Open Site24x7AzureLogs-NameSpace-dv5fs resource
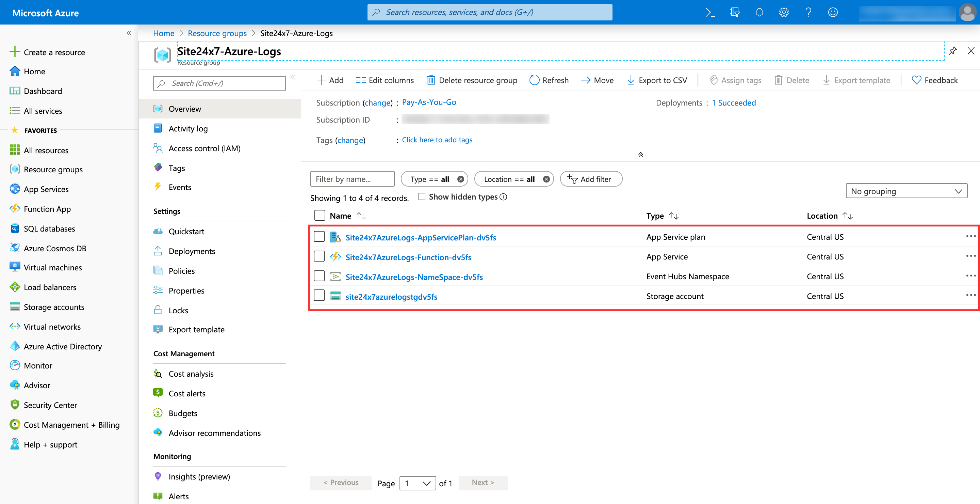 pos(414,277)
